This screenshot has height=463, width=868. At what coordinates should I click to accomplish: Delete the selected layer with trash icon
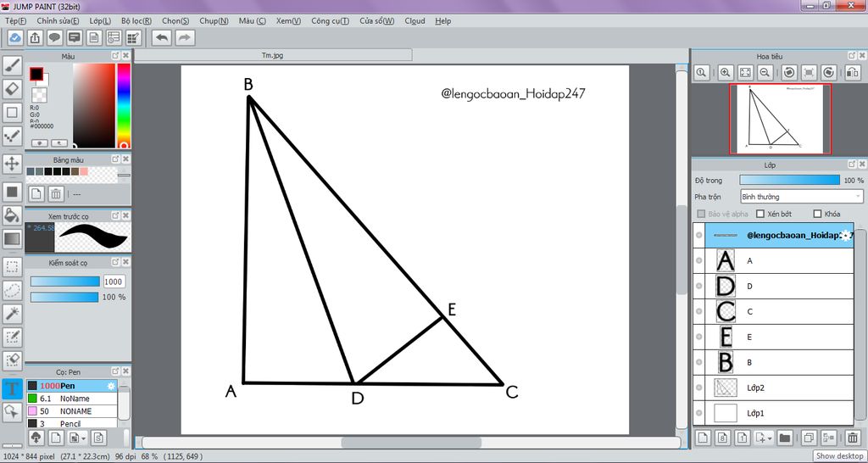click(x=853, y=438)
